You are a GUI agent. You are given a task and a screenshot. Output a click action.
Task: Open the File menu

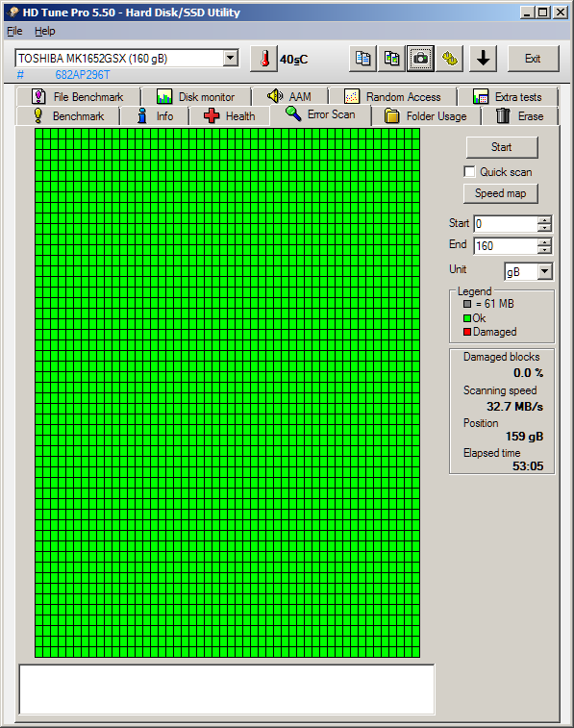point(14,31)
